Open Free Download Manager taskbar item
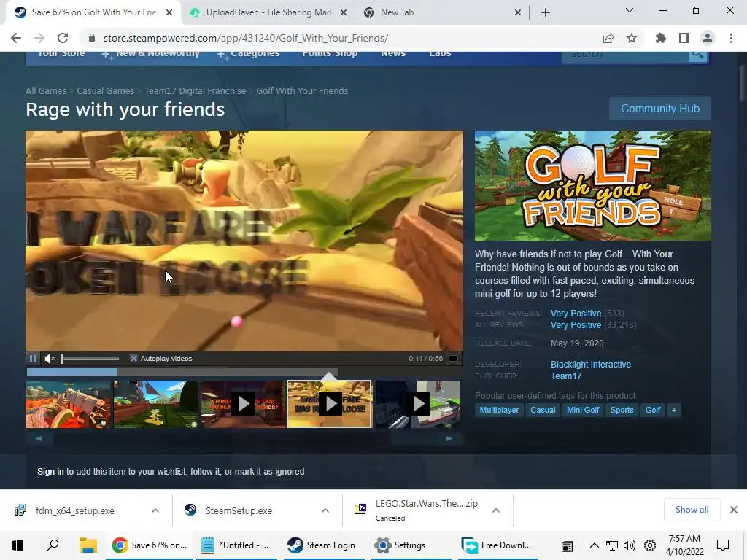The width and height of the screenshot is (747, 560). [498, 545]
